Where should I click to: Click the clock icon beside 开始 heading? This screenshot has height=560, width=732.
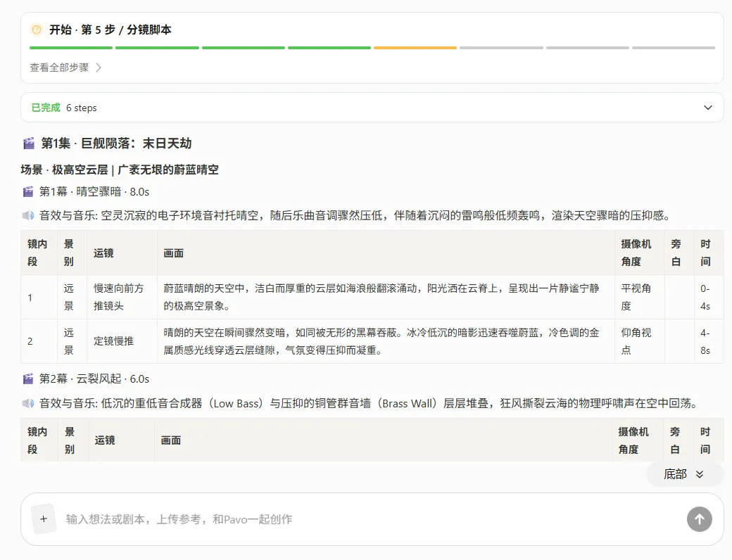pos(37,30)
